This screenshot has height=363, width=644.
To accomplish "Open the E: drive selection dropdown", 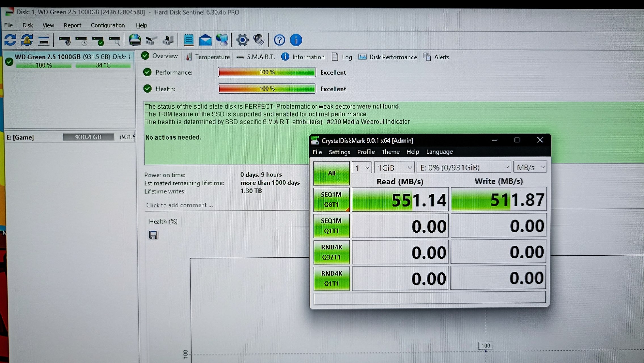I will tap(464, 168).
